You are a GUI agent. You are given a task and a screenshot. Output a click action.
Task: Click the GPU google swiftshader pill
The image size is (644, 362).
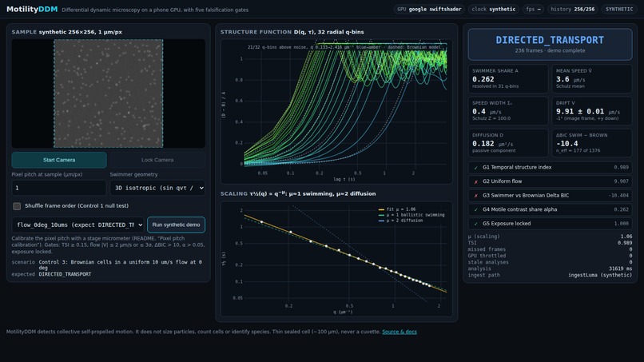[x=429, y=9]
